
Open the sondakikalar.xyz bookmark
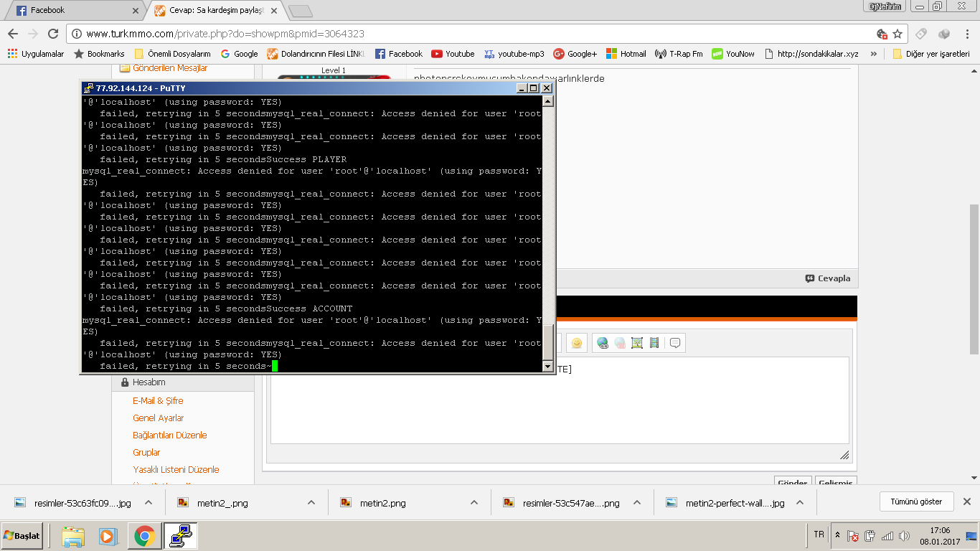click(811, 54)
